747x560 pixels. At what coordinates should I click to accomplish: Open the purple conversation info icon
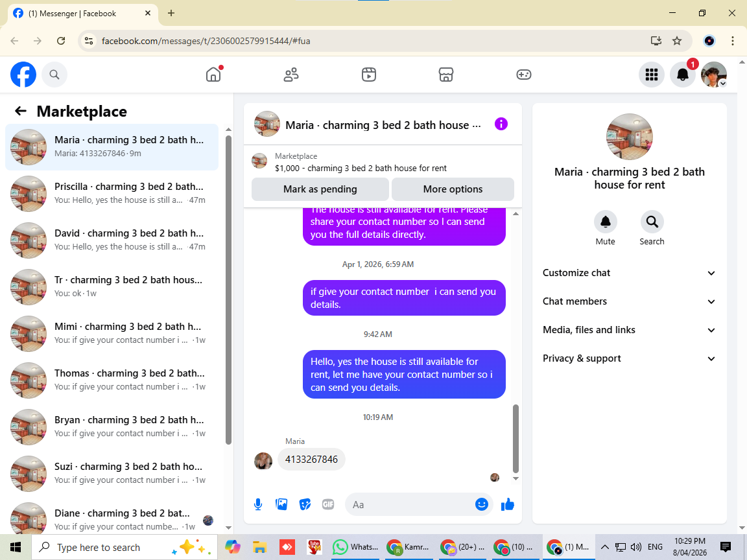click(501, 124)
